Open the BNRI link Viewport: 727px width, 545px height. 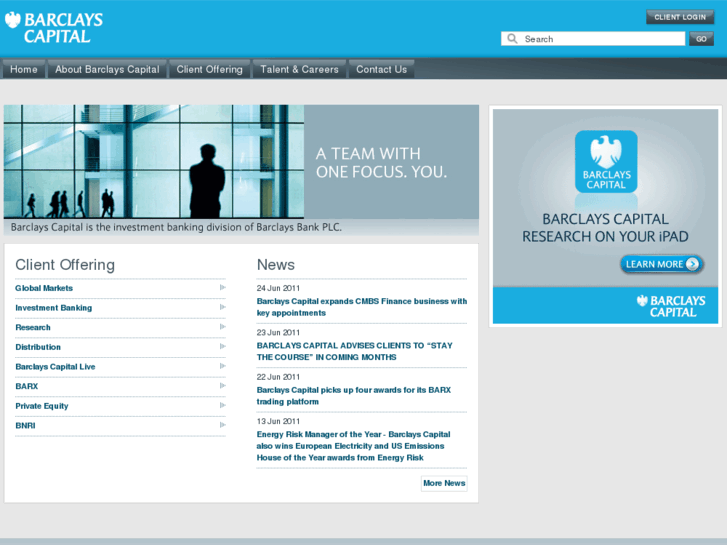(x=26, y=425)
